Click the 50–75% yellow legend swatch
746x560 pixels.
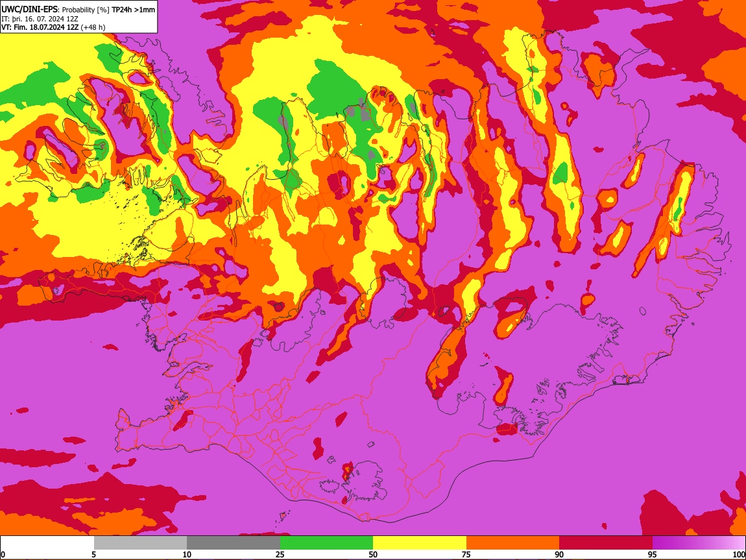[420, 542]
